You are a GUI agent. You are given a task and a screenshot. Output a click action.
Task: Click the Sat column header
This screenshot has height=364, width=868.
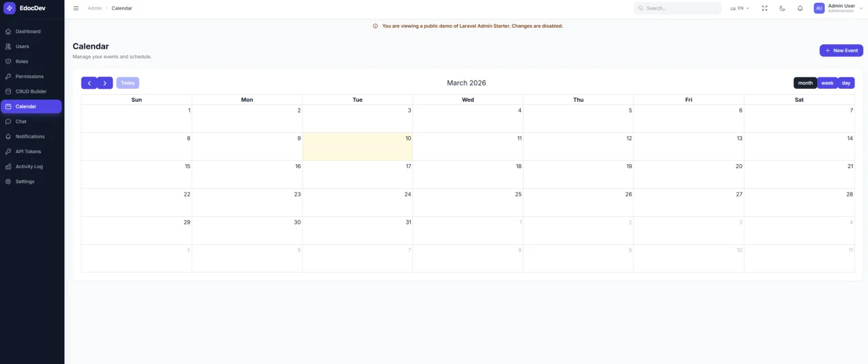[800, 100]
